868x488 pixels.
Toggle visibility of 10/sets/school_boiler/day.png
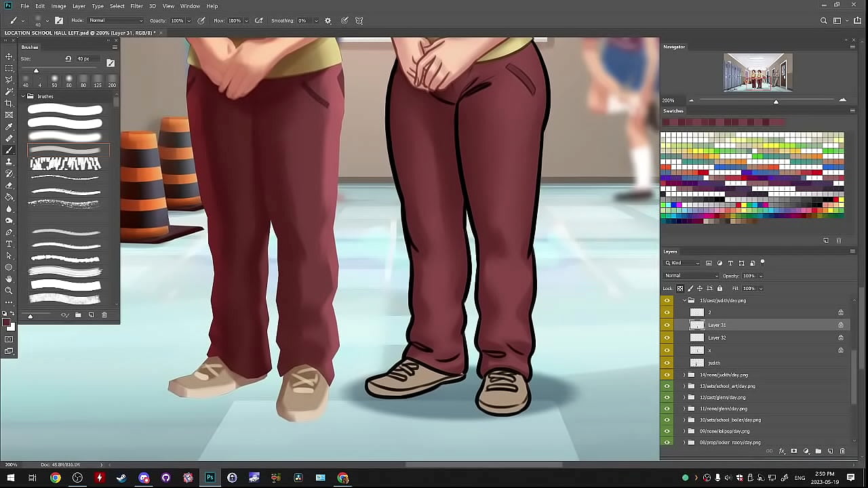(667, 420)
